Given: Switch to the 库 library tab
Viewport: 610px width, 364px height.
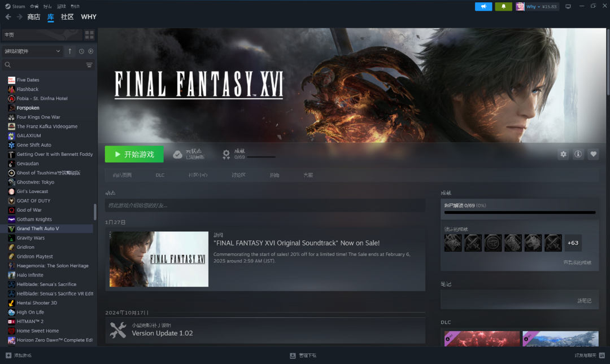Looking at the screenshot, I should (51, 17).
